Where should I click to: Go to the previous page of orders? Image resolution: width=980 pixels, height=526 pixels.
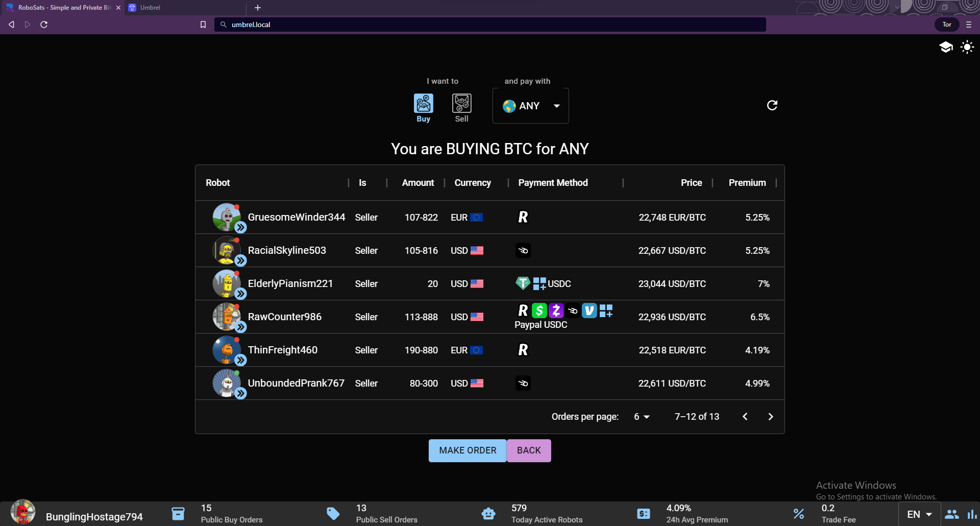click(x=745, y=417)
